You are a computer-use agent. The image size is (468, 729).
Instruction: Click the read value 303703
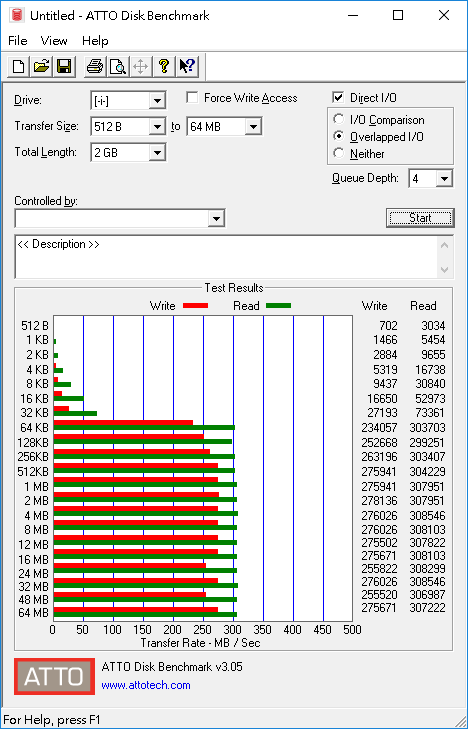pos(427,427)
